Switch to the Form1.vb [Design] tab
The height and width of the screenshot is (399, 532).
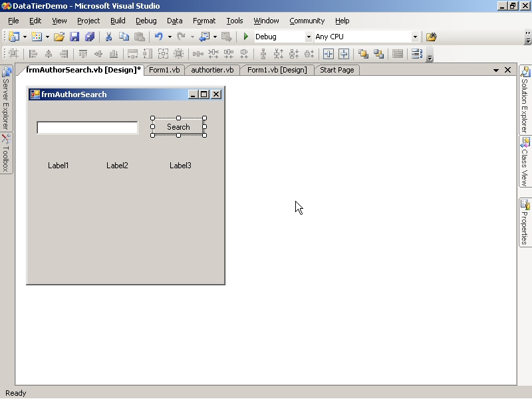277,70
